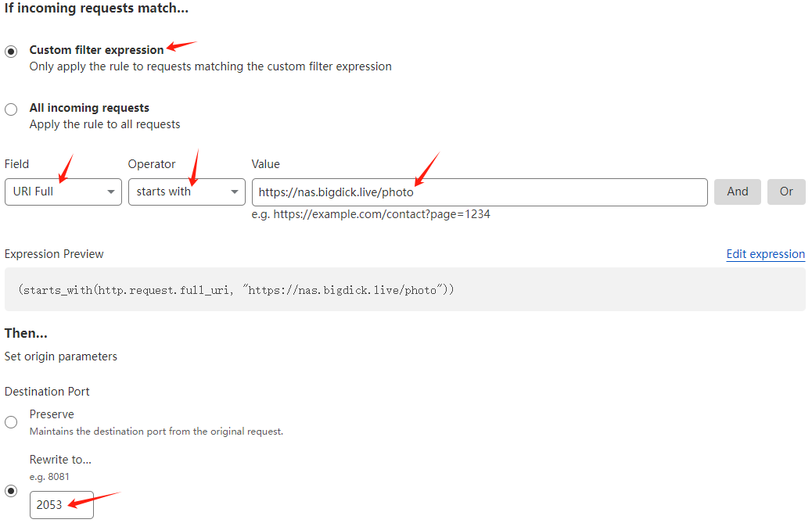This screenshot has width=812, height=523.
Task: Enable the Rewrite to port option
Action: tap(11, 490)
